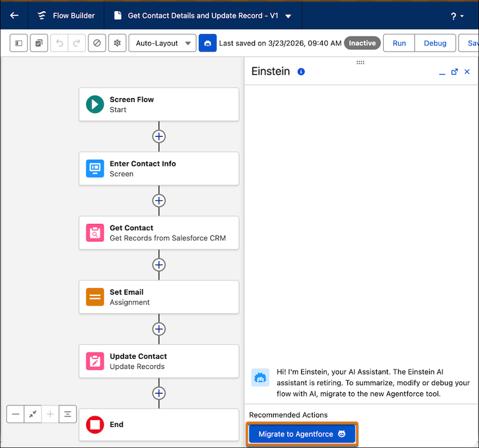Click the Run button

click(x=399, y=43)
